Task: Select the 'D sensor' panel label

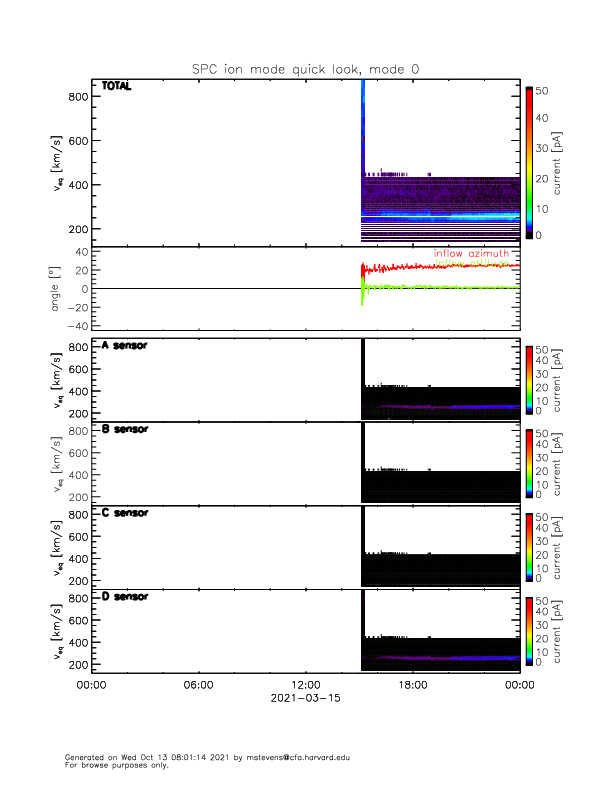Action: 124,597
